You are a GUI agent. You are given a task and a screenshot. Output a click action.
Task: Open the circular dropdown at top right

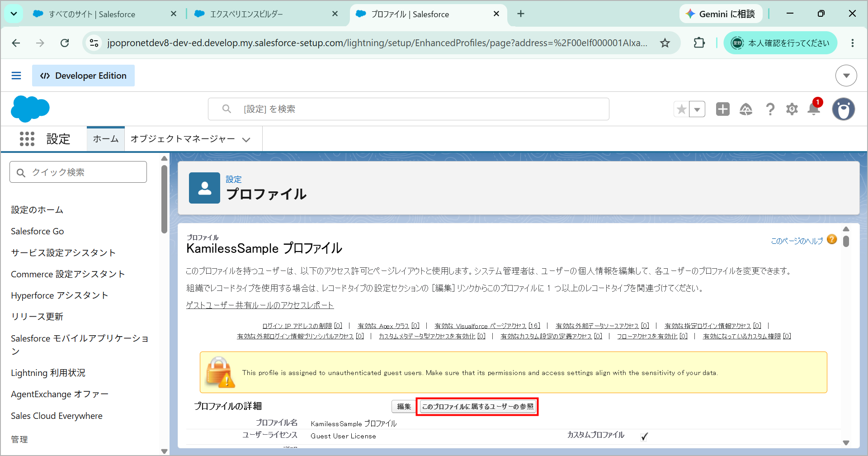click(x=846, y=76)
